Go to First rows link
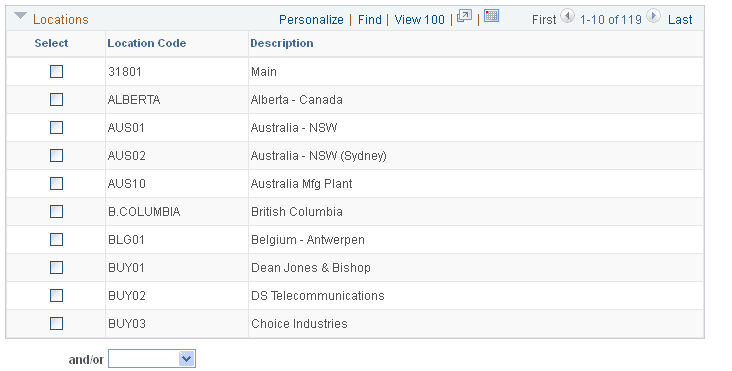Viewport: 732px width, 371px height. pos(544,20)
